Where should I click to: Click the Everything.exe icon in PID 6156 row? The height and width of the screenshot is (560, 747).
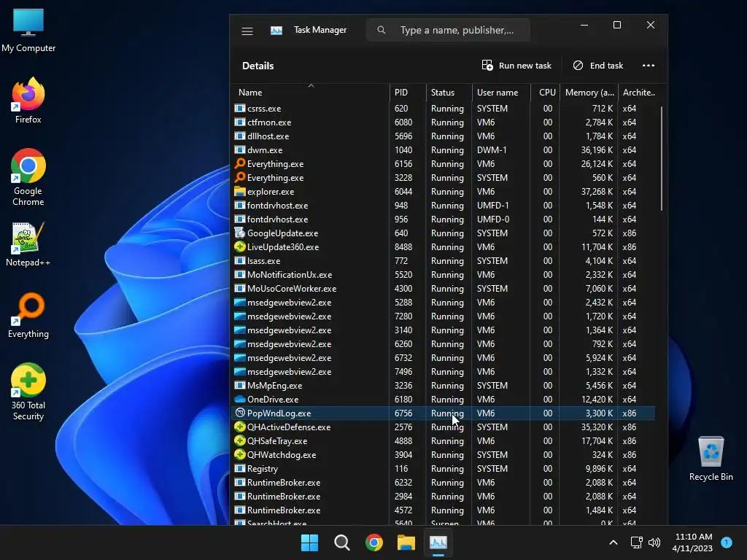pos(239,163)
